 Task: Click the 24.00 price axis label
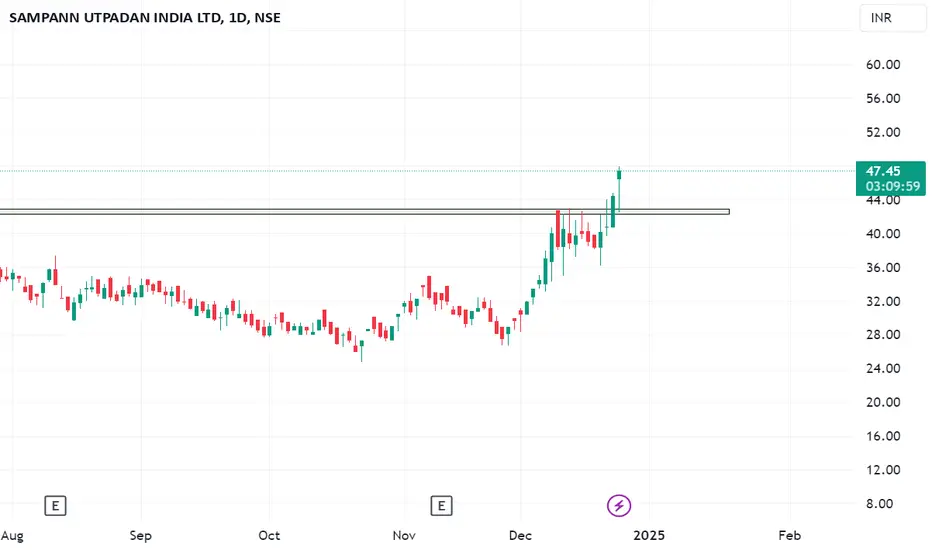click(x=883, y=369)
